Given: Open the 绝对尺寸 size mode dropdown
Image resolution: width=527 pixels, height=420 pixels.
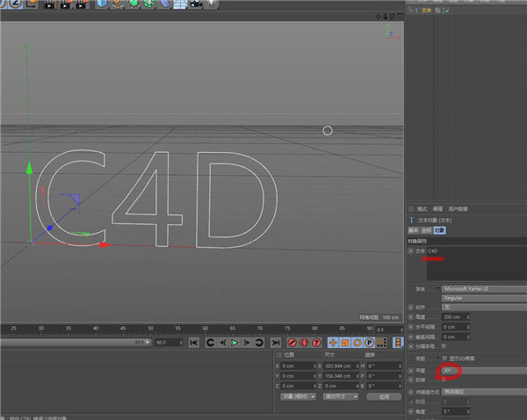Looking at the screenshot, I should (341, 397).
